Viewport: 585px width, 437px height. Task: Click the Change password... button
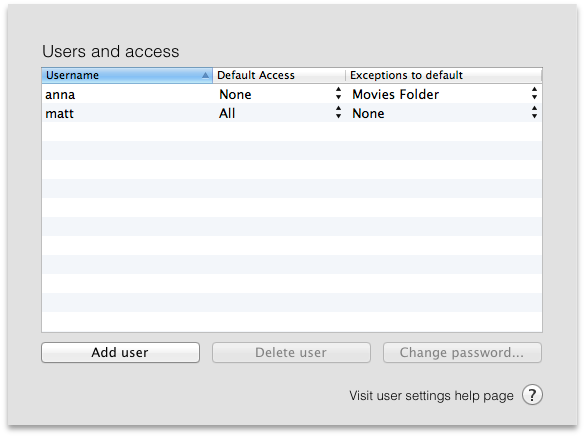pyautogui.click(x=462, y=352)
